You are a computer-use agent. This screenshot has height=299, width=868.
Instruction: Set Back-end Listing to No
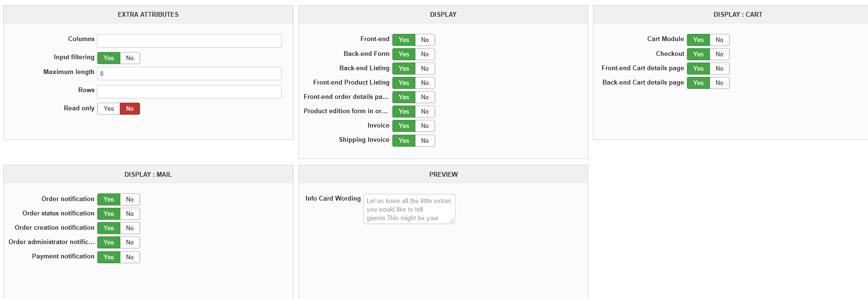coord(425,69)
